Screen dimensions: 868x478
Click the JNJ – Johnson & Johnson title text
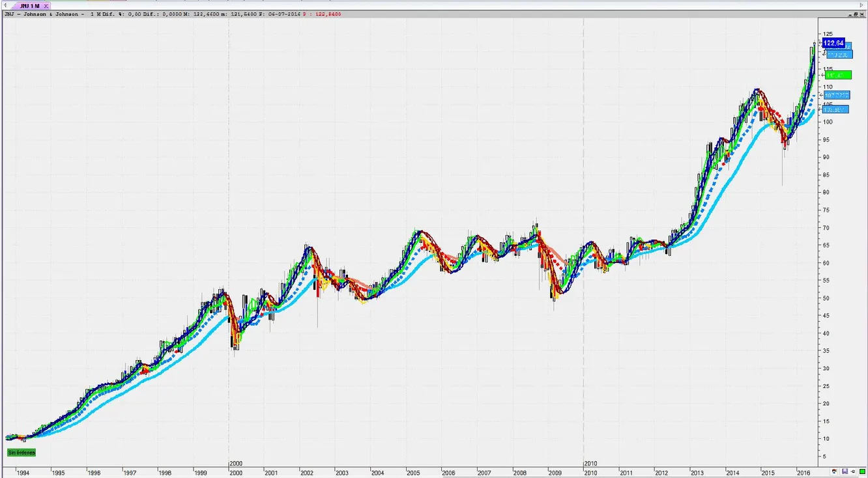[43, 14]
